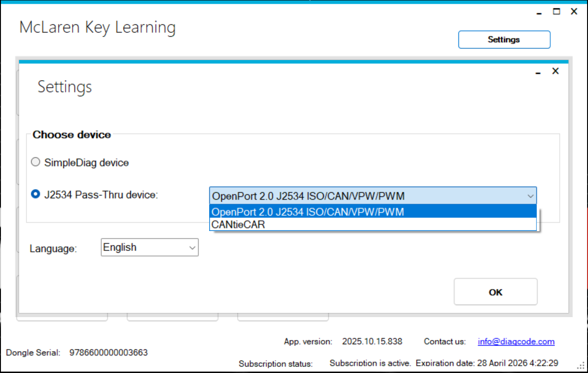Viewport: 588px width, 373px height.
Task: Confirm settings with the OK button
Action: pos(495,292)
